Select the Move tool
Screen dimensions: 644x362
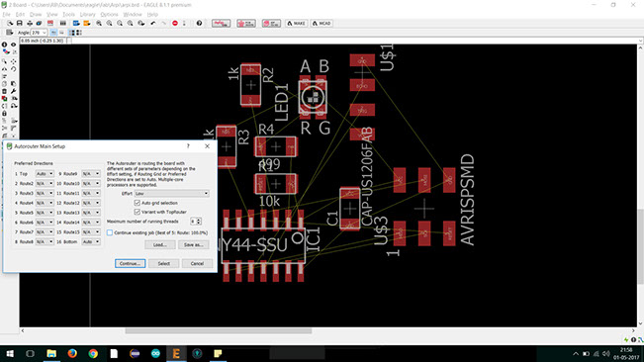[14, 60]
